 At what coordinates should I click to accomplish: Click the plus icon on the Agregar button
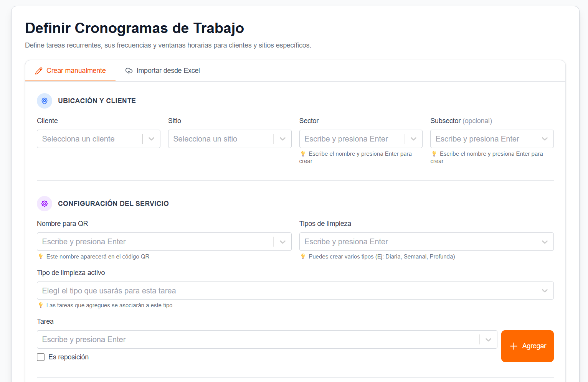(514, 346)
